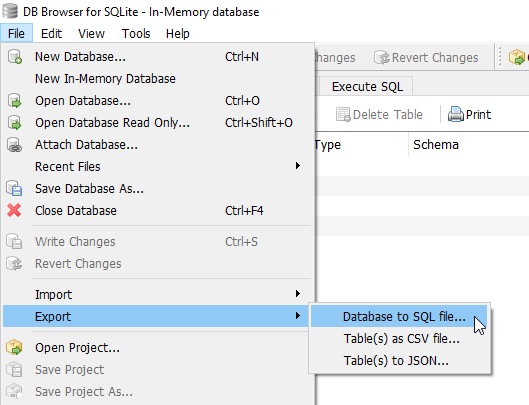The width and height of the screenshot is (529, 405).
Task: Click the Revert Changes icon in menu
Action: [15, 263]
